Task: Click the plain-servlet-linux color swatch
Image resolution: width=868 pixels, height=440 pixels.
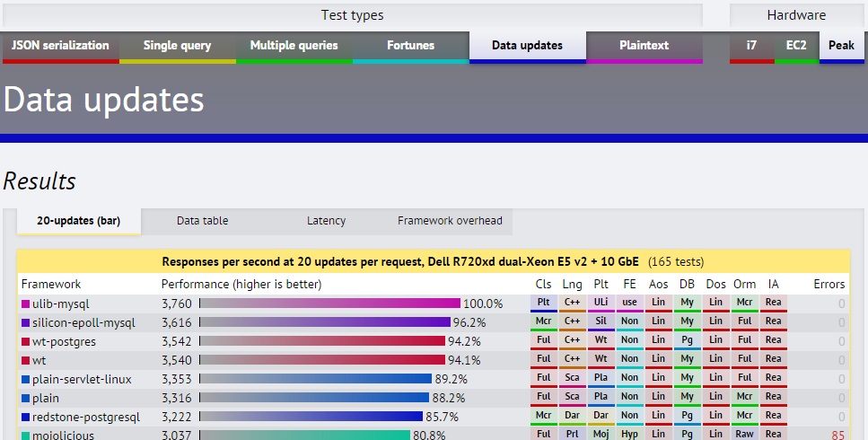Action: [x=25, y=380]
